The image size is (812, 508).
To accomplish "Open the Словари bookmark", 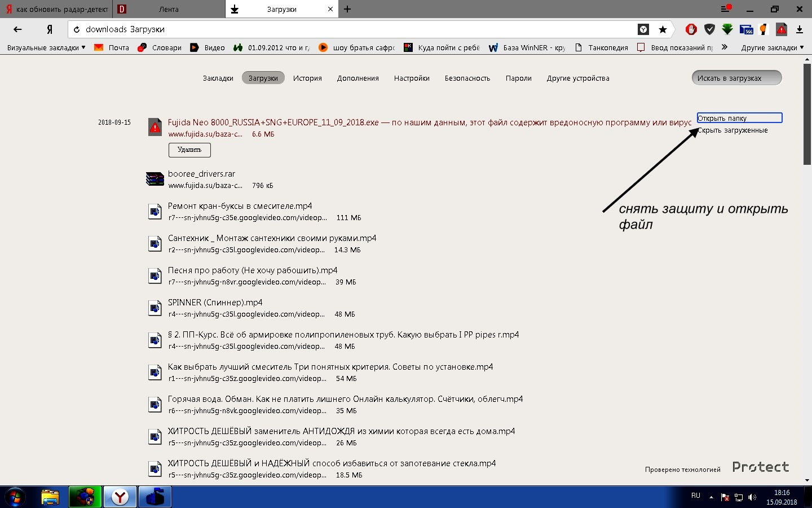I will [160, 47].
